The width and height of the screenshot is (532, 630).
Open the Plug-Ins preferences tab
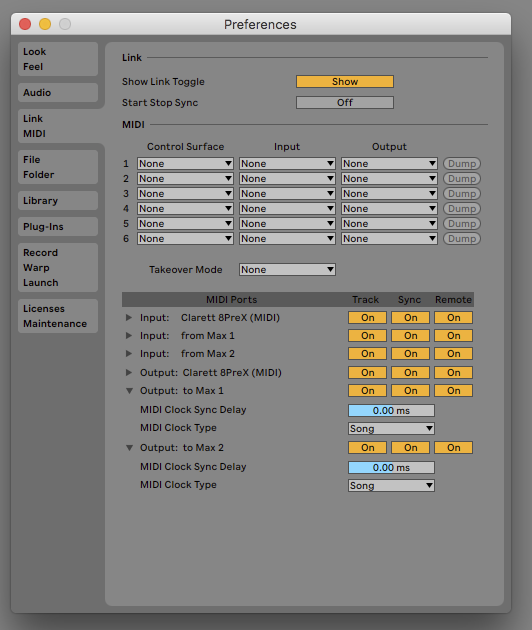tap(58, 227)
